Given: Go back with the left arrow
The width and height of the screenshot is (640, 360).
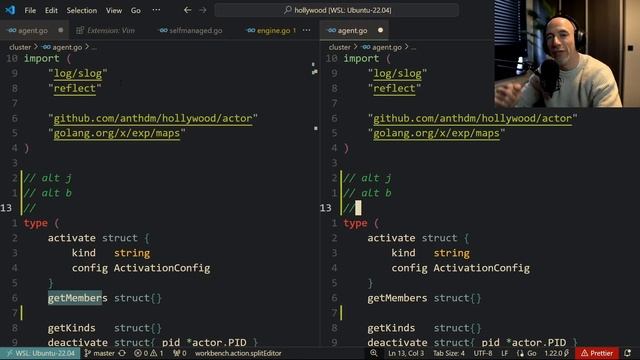Looking at the screenshot, I should [187, 10].
